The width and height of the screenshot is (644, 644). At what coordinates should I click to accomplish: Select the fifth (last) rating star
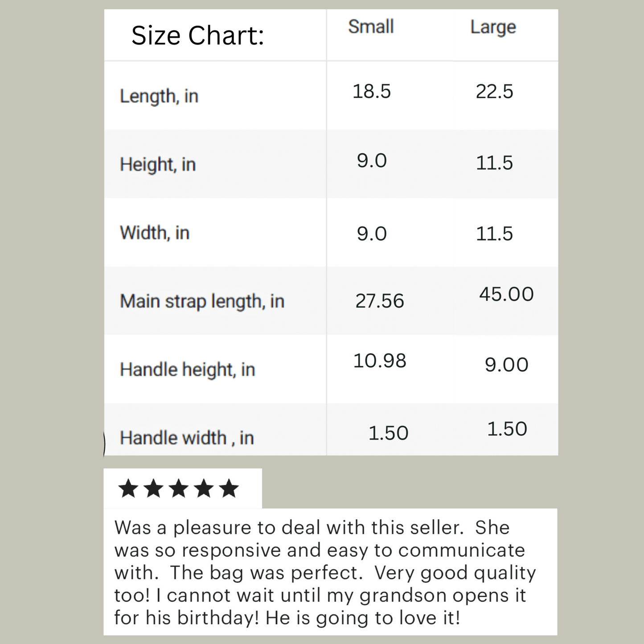229,488
